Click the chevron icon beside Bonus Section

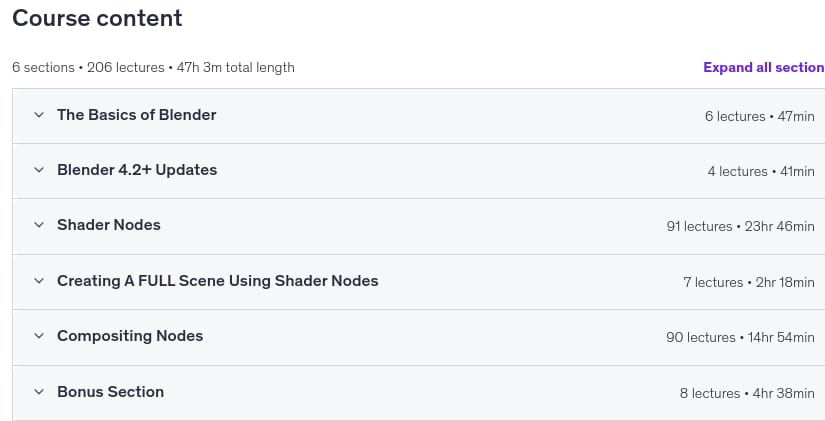pyautogui.click(x=39, y=392)
